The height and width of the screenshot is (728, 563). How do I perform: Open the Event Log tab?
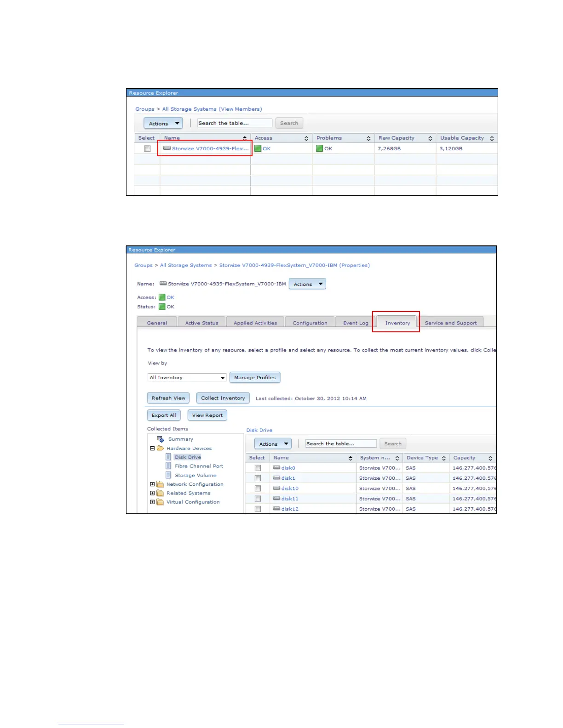pyautogui.click(x=356, y=323)
